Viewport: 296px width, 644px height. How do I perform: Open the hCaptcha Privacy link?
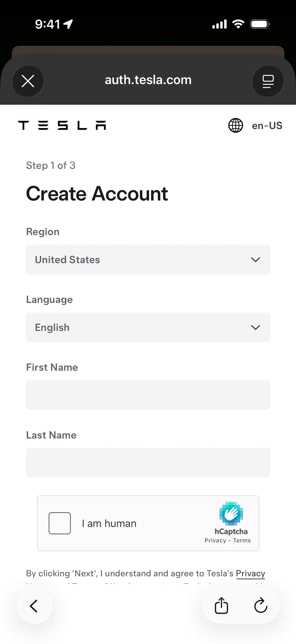tap(215, 540)
